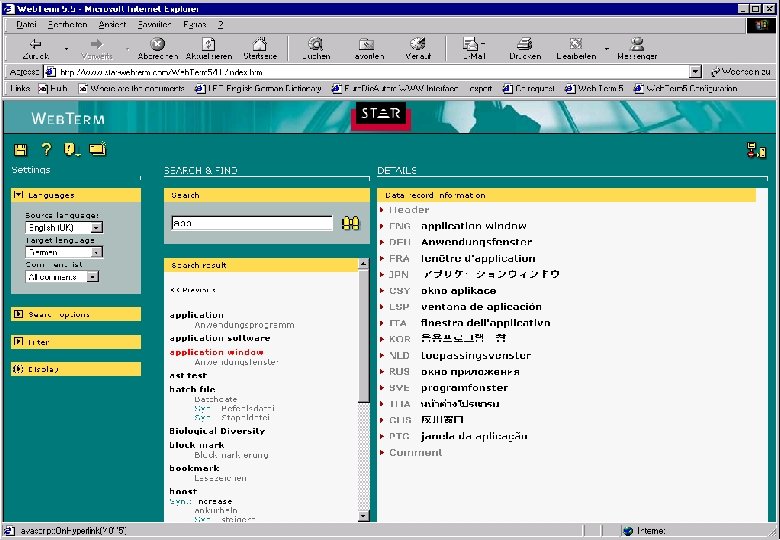Click search result scrollbar up arrow
This screenshot has width=780, height=540.
click(x=363, y=264)
